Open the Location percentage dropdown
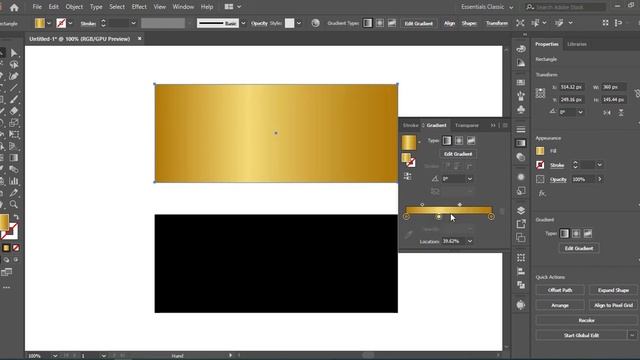The width and height of the screenshot is (640, 360). coord(470,241)
